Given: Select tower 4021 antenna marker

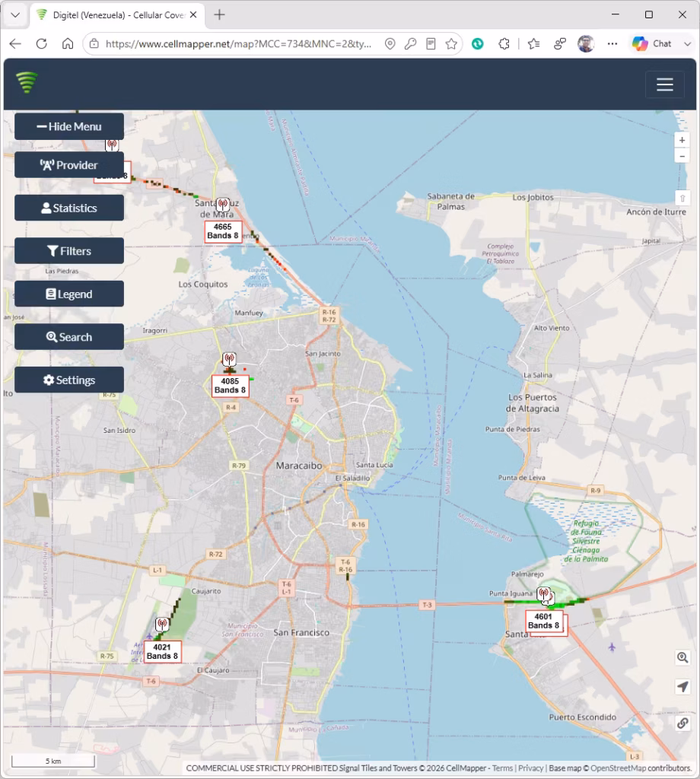Looking at the screenshot, I should [x=162, y=625].
